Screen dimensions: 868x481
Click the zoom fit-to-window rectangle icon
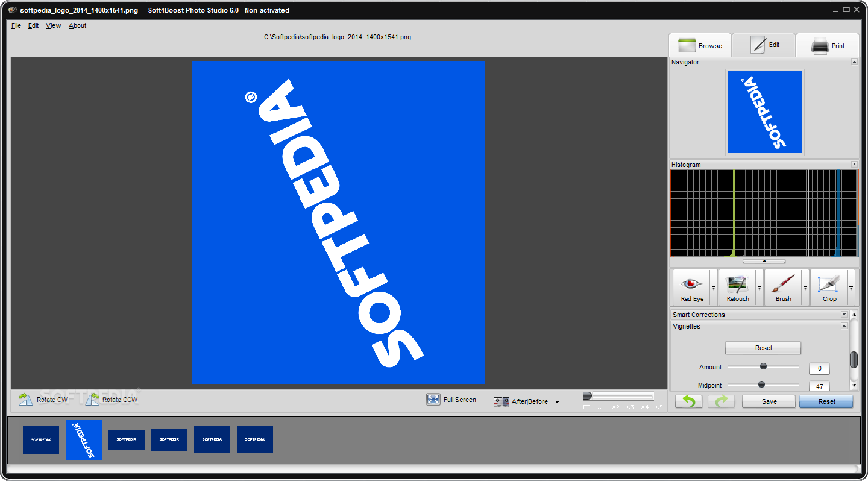pyautogui.click(x=587, y=407)
